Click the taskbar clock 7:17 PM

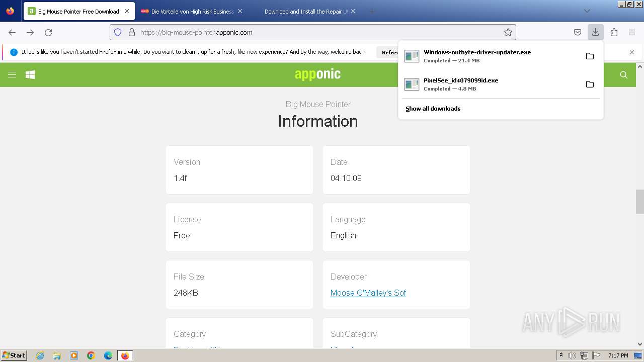coord(618,355)
